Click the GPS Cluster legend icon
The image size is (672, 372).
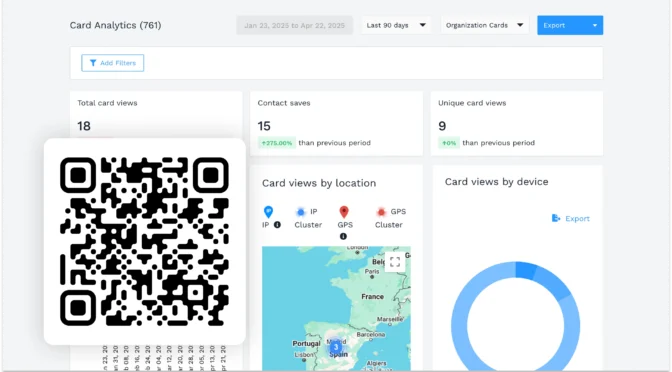click(x=381, y=212)
